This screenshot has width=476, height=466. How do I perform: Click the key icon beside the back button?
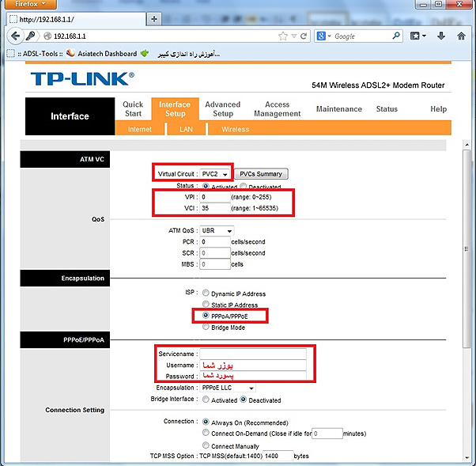click(30, 36)
